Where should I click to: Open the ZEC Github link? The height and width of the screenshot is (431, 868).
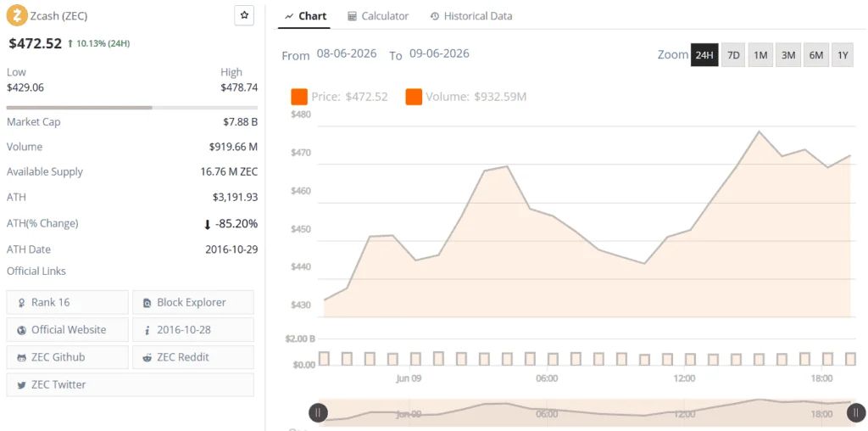pos(68,357)
